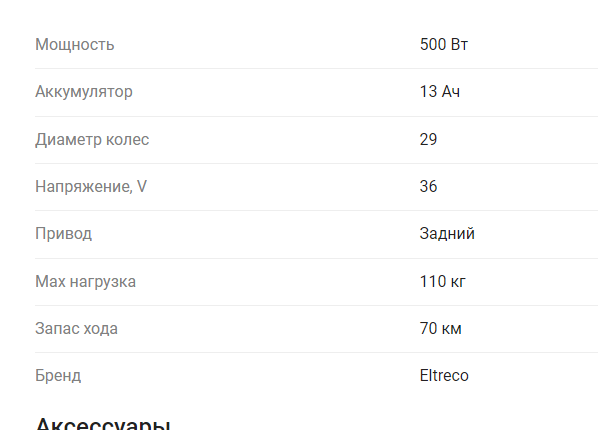Select the Задний drive value
The width and height of the screenshot is (598, 430).
coord(447,234)
